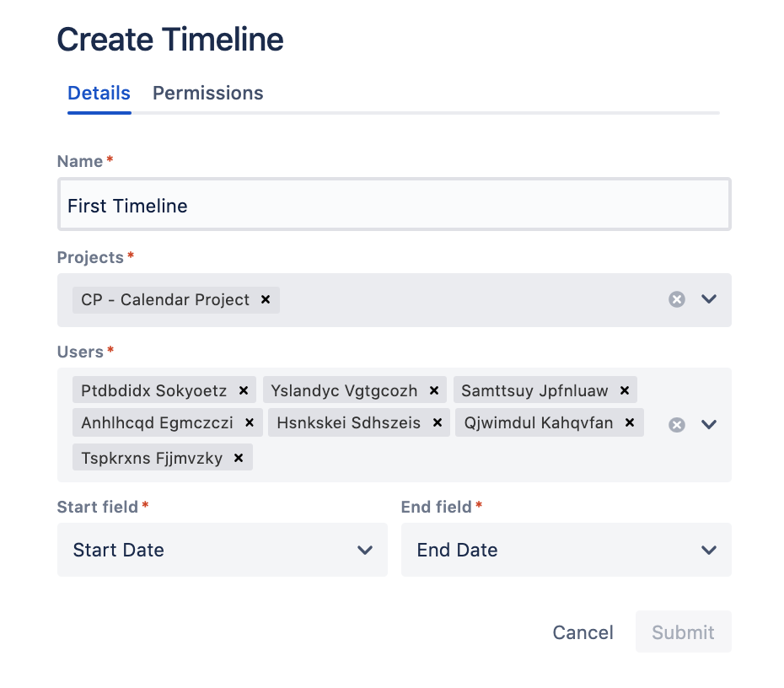Screen dimensions: 784x688
Task: Remove user Samttsuy Jpfnluaw
Action: pyautogui.click(x=625, y=390)
